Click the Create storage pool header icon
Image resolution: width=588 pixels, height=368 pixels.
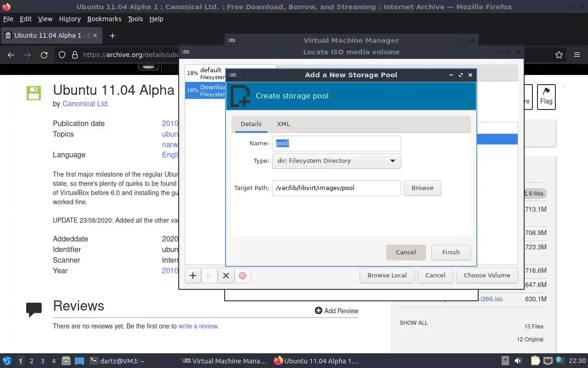[x=240, y=96]
